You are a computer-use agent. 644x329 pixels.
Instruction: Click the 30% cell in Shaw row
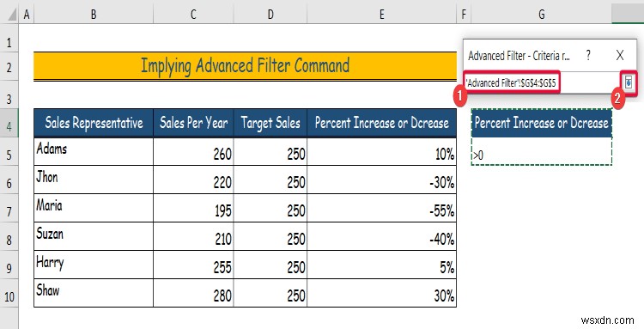[x=381, y=293]
